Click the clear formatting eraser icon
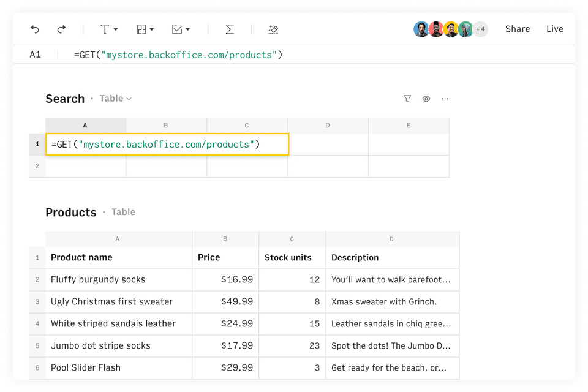The image size is (588, 392). (274, 29)
